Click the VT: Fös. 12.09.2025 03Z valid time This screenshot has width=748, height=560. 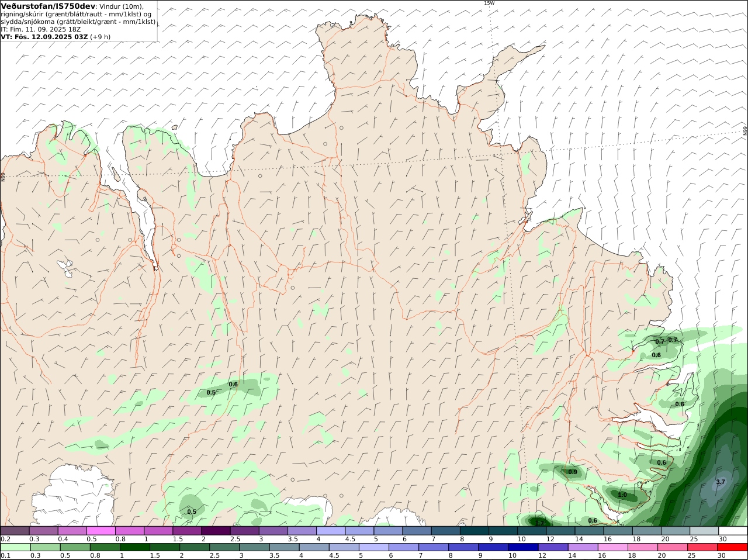(x=44, y=37)
